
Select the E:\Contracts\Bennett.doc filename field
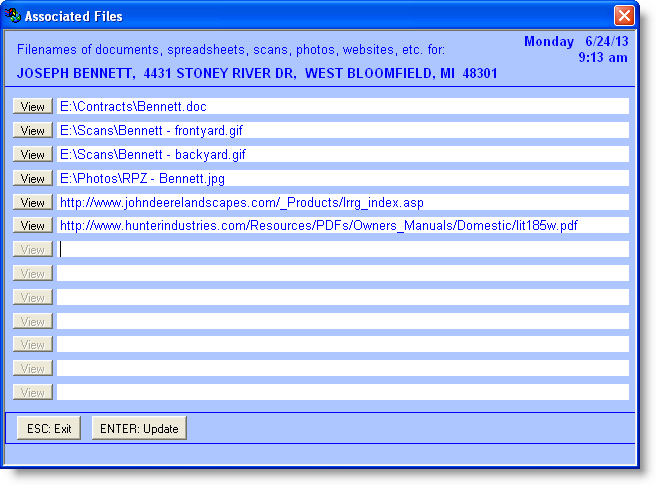(x=342, y=106)
